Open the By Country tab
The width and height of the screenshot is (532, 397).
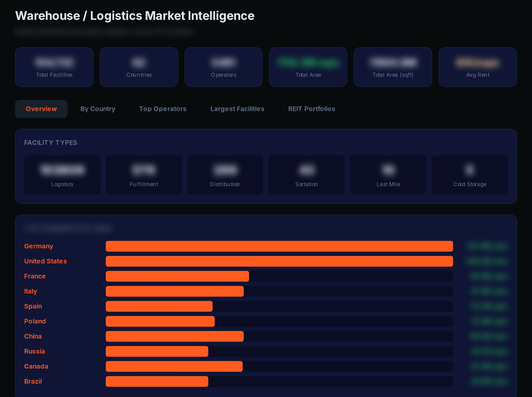click(x=98, y=109)
